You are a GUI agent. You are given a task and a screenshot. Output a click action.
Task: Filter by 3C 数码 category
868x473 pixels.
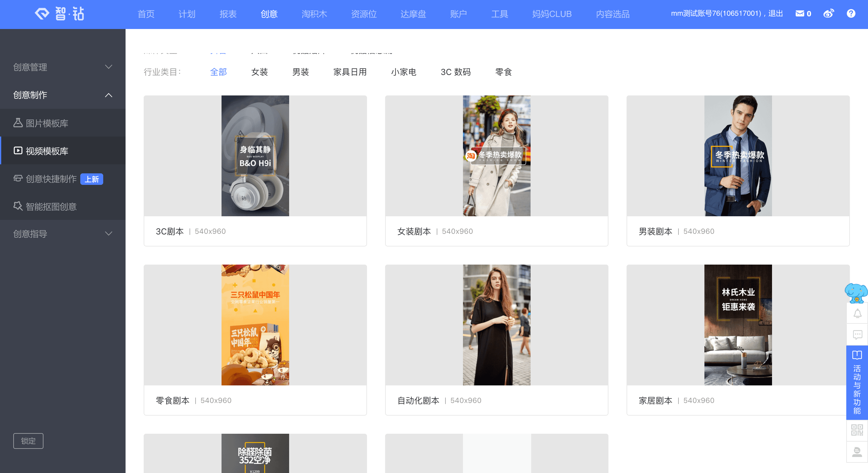[x=455, y=72]
